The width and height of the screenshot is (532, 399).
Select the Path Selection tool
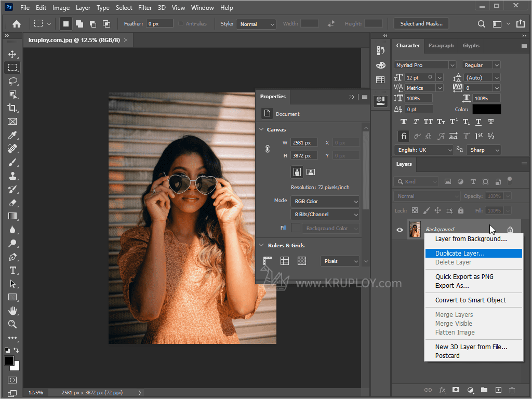[x=12, y=284]
